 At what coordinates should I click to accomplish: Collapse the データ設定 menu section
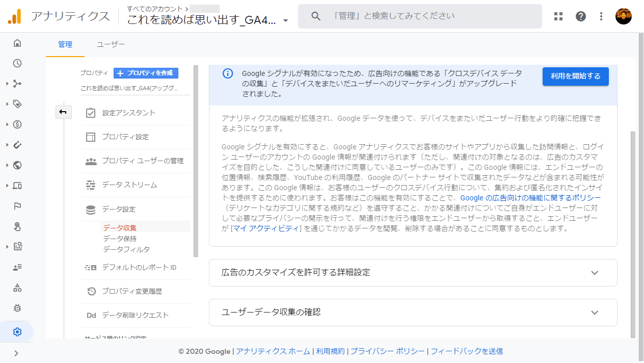click(136, 209)
